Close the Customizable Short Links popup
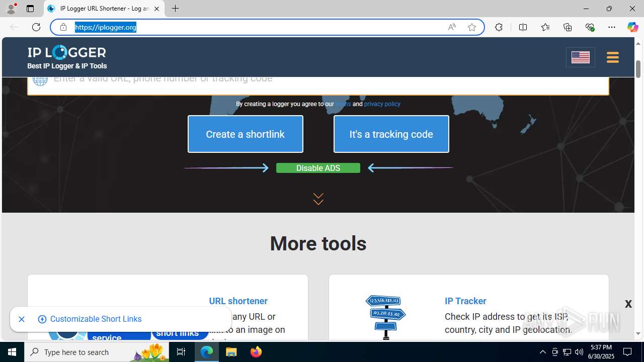The image size is (644, 362). [x=22, y=319]
